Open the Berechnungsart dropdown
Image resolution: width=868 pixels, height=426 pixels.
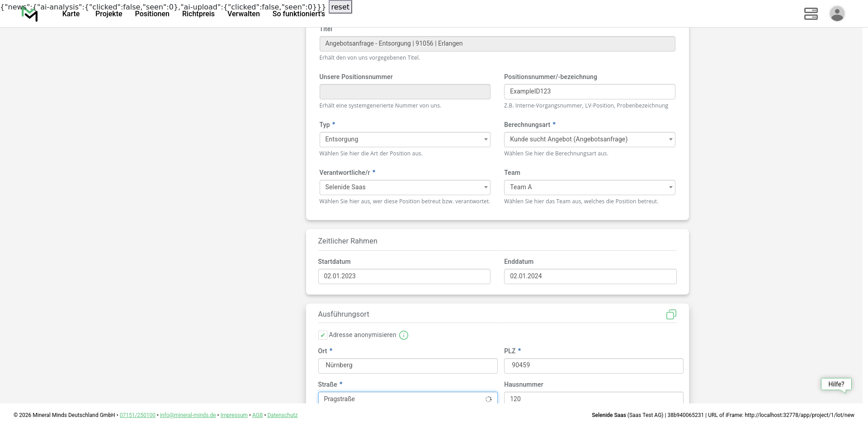click(589, 140)
